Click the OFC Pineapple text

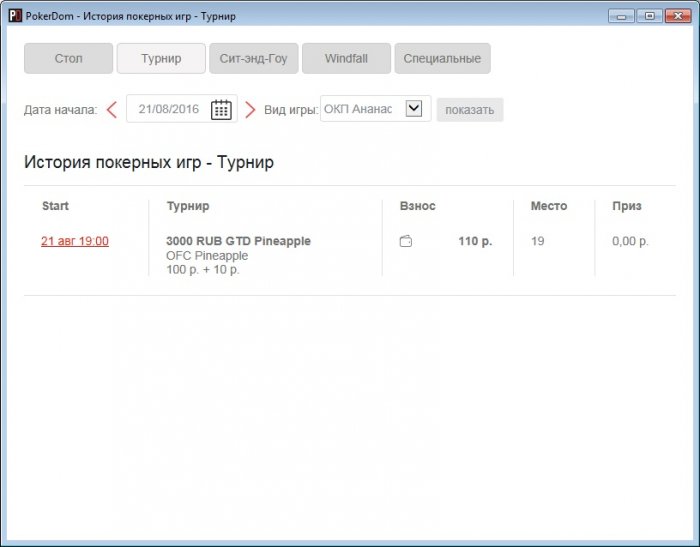click(x=207, y=255)
